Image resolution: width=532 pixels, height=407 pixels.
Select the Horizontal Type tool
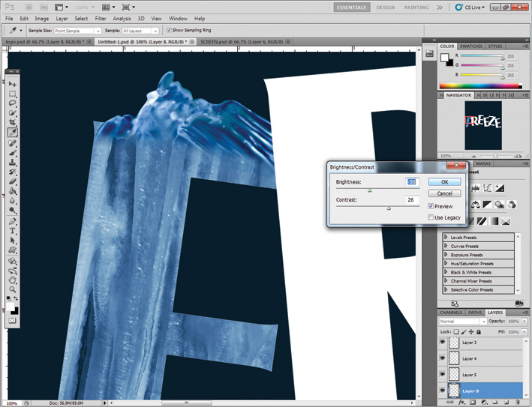coord(13,231)
